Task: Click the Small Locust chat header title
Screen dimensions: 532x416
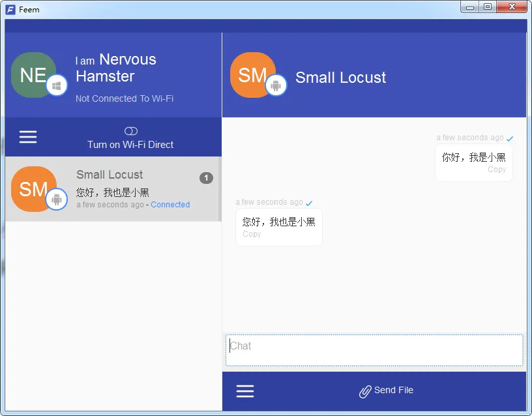Action: (340, 78)
